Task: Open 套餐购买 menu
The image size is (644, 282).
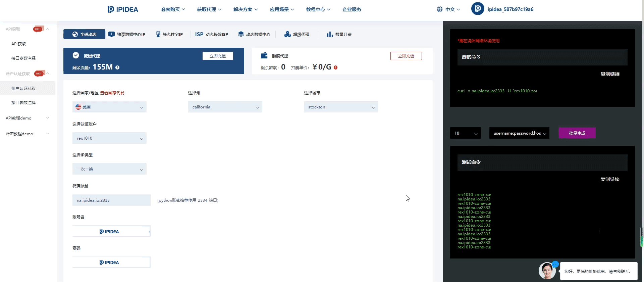Action: tap(173, 9)
